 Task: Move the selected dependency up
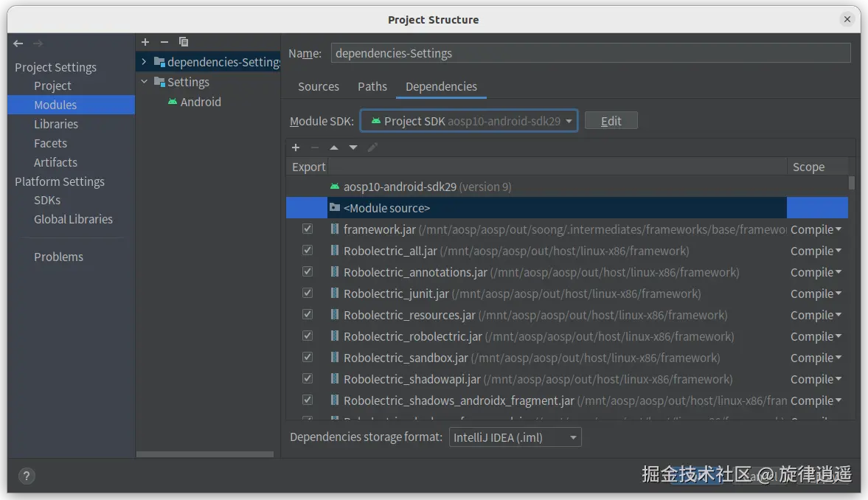[334, 147]
